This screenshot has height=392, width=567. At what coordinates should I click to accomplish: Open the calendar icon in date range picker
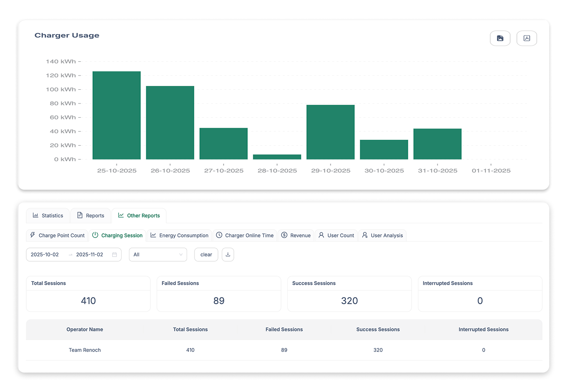pos(114,254)
